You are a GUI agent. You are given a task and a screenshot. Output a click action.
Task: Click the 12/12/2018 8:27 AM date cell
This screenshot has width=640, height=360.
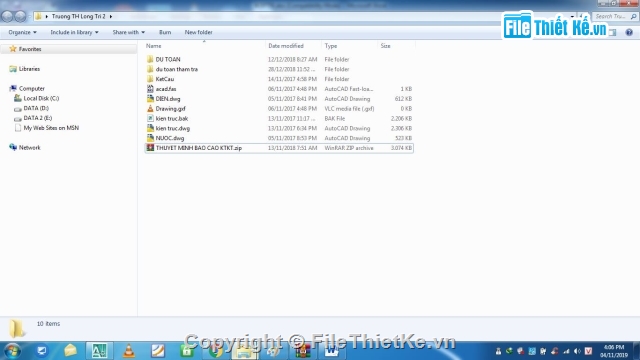point(292,59)
